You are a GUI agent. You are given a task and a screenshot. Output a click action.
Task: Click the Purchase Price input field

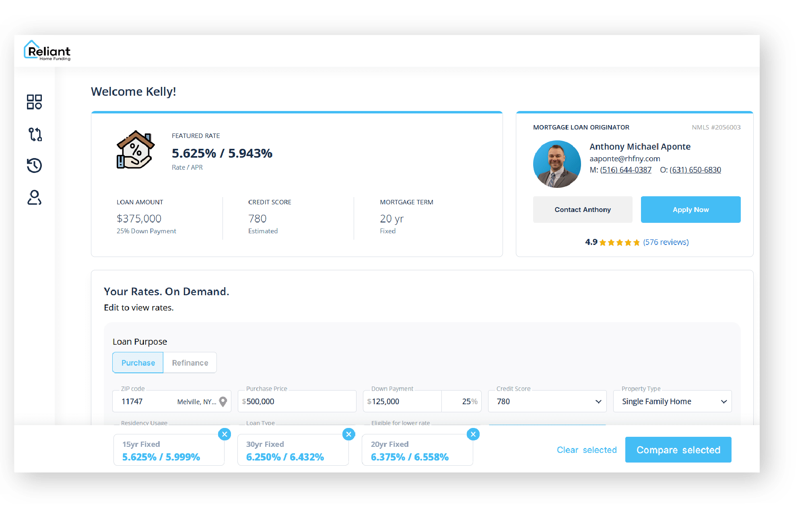pyautogui.click(x=298, y=401)
